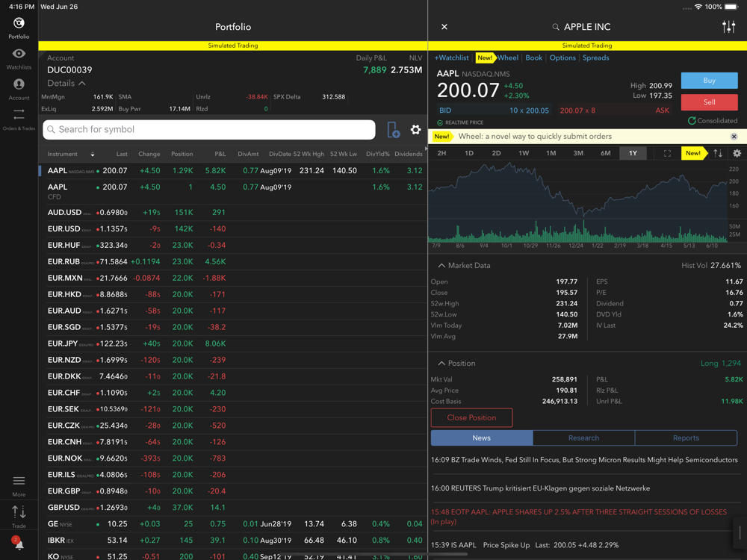The height and width of the screenshot is (560, 747).
Task: Expand the chart to full screen
Action: (667, 153)
